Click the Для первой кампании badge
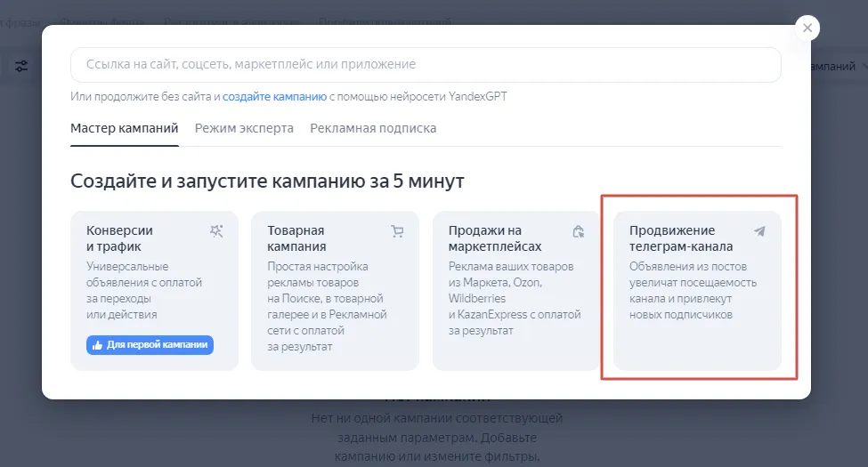The image size is (868, 467). (x=150, y=345)
